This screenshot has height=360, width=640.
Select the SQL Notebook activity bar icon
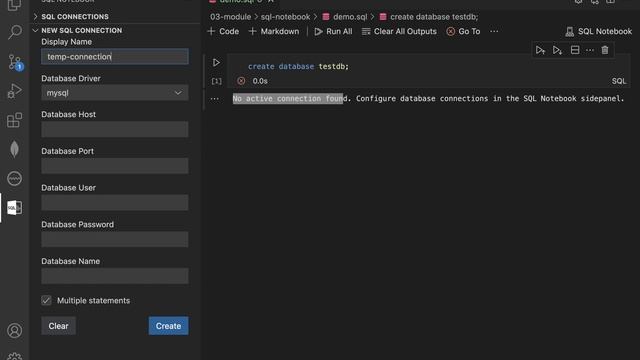tap(15, 208)
